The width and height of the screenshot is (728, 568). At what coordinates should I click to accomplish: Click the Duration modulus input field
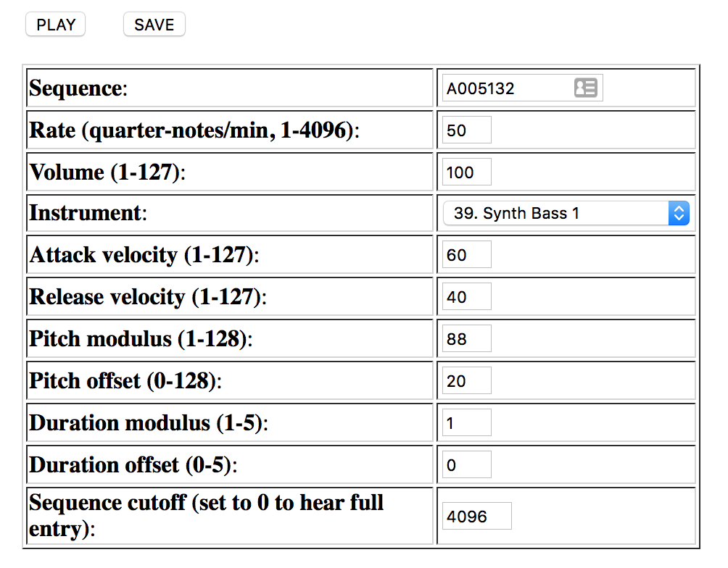pyautogui.click(x=466, y=423)
